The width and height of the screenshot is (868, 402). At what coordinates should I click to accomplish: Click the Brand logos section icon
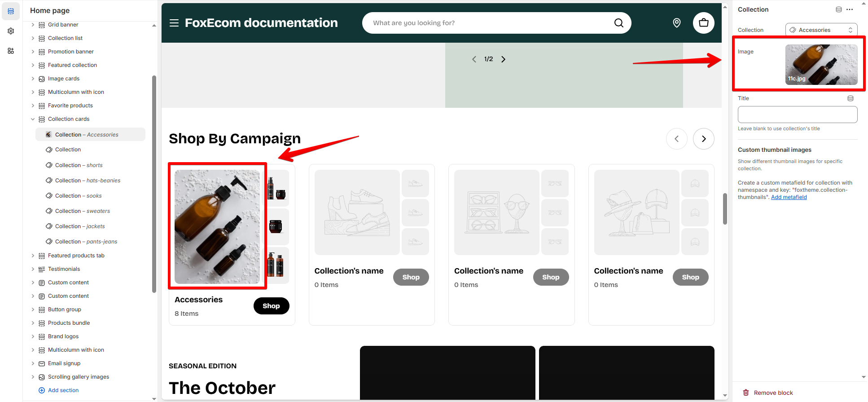tap(42, 336)
